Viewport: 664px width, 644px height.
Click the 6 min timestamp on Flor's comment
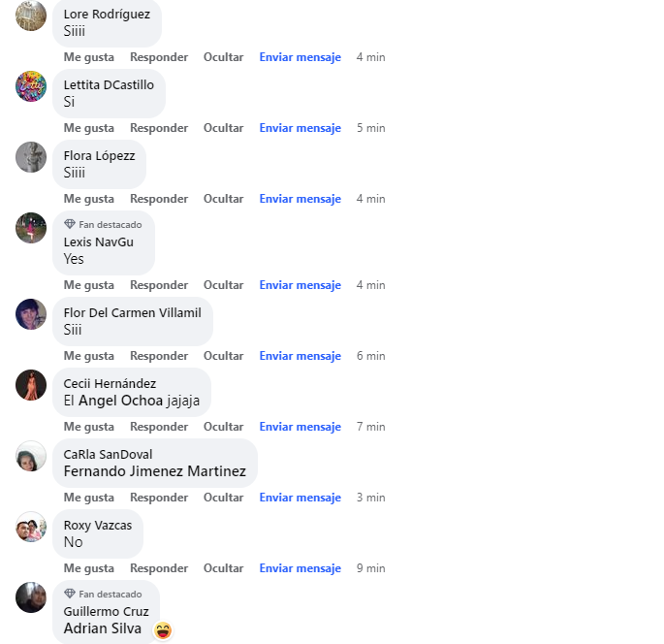click(371, 356)
